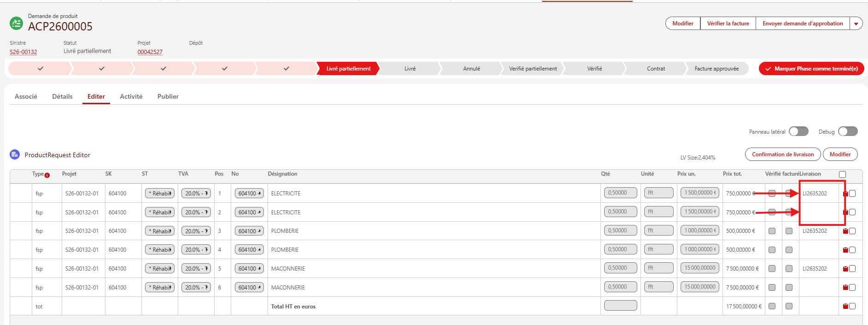Select the Livré phase step
The height and width of the screenshot is (325, 868).
point(410,69)
